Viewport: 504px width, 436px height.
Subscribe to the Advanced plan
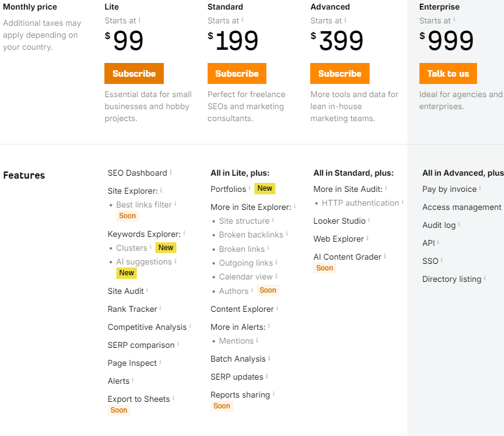pyautogui.click(x=340, y=74)
